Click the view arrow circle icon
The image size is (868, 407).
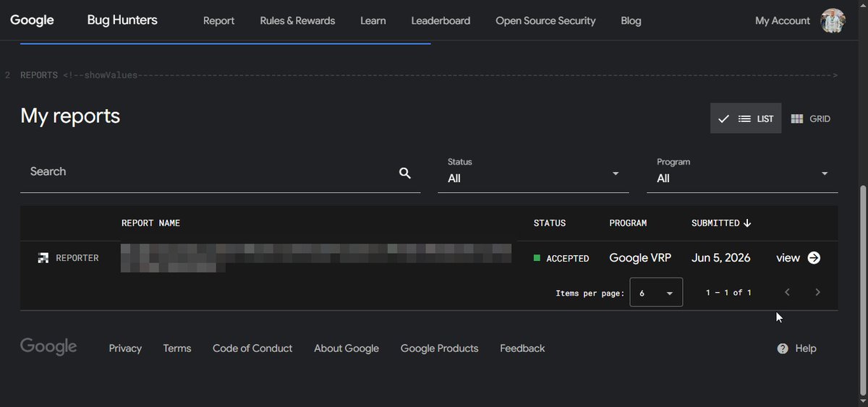click(x=814, y=258)
